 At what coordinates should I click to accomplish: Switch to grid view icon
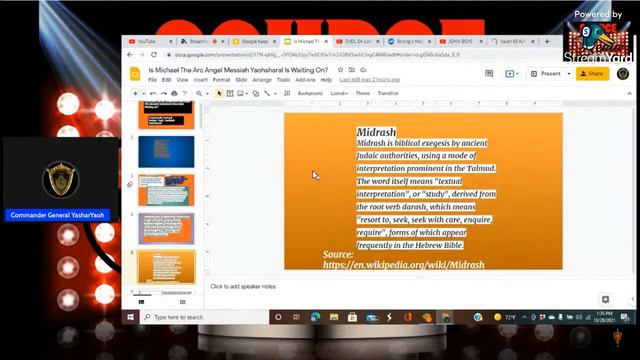point(182,302)
